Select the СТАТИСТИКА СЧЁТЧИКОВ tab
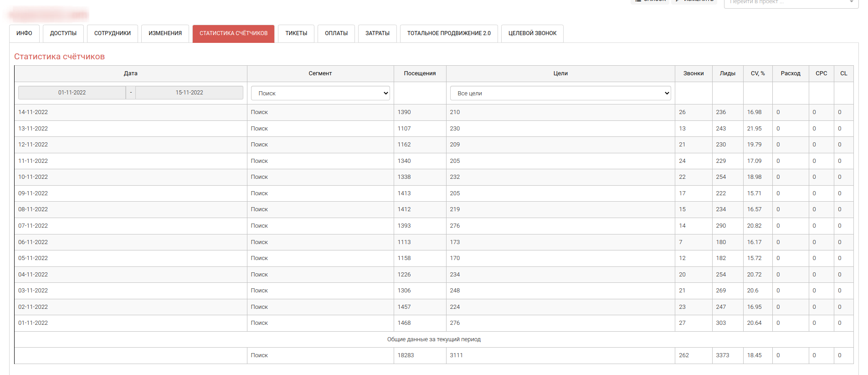Screen dimensions: 868x375 point(233,33)
